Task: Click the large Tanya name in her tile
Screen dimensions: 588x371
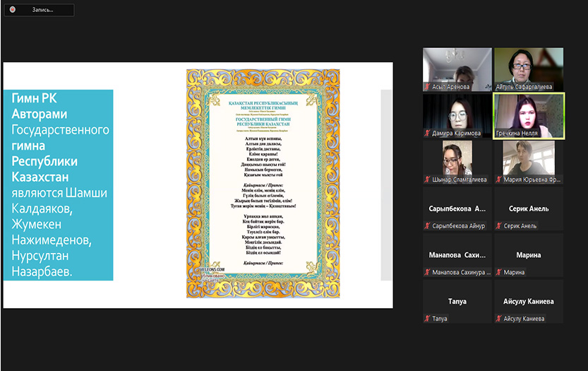Action: (457, 302)
